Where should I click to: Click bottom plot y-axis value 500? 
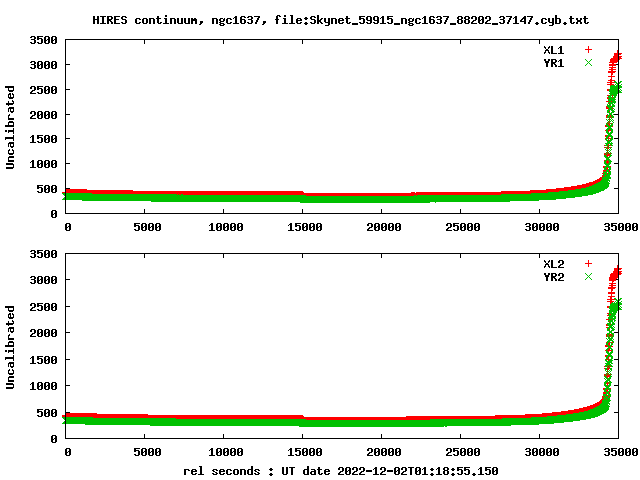click(47, 413)
